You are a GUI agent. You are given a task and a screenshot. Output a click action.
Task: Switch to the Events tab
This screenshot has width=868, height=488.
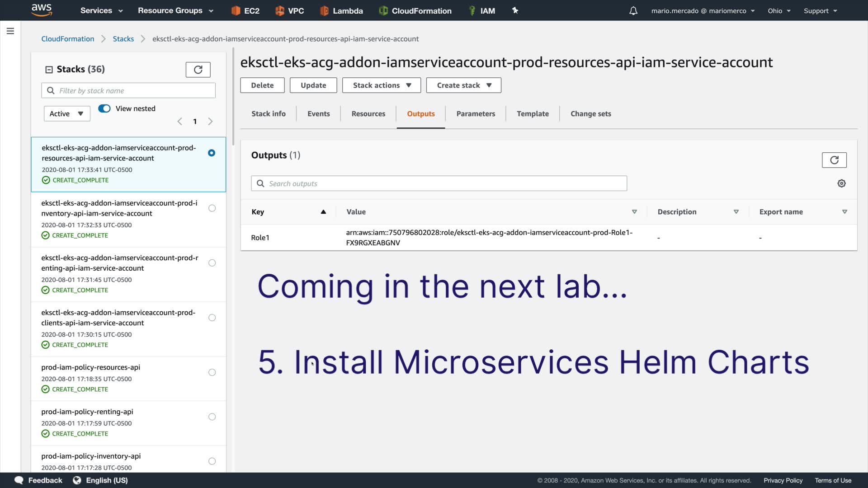click(318, 114)
